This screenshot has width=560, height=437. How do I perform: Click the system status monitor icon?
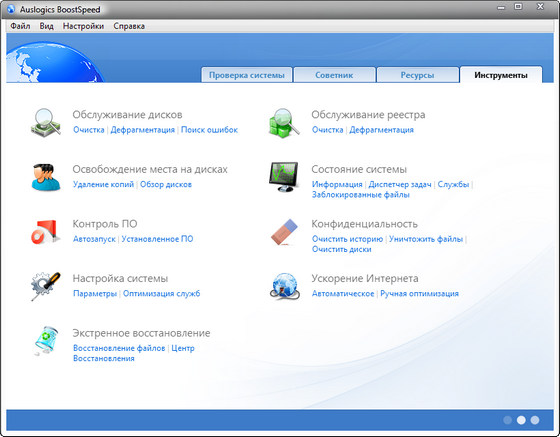(284, 177)
